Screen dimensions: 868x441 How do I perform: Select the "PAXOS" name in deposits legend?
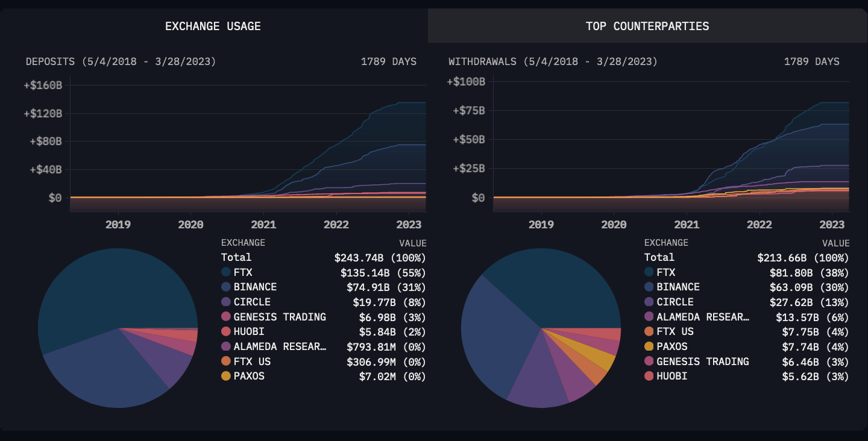pyautogui.click(x=249, y=376)
